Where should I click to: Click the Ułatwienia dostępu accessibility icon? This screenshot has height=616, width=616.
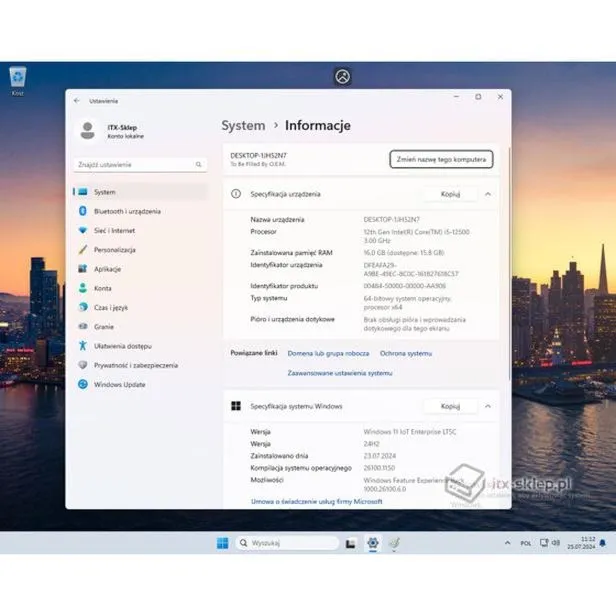tap(83, 346)
